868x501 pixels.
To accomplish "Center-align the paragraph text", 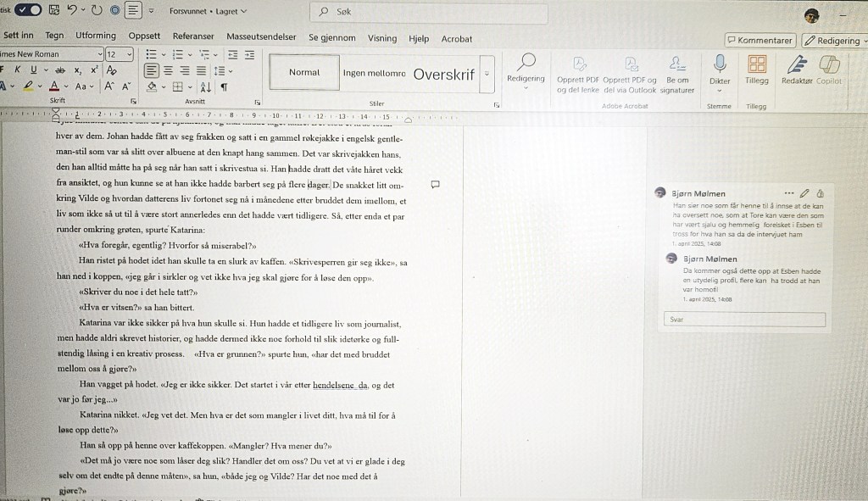I will (168, 70).
